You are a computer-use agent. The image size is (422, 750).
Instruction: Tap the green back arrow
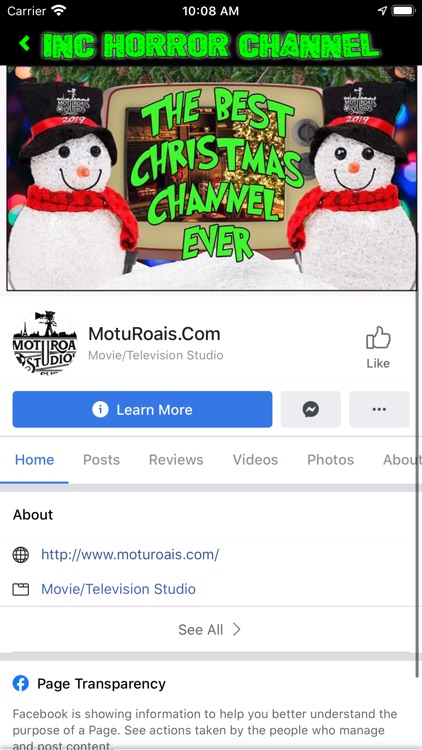coord(24,44)
